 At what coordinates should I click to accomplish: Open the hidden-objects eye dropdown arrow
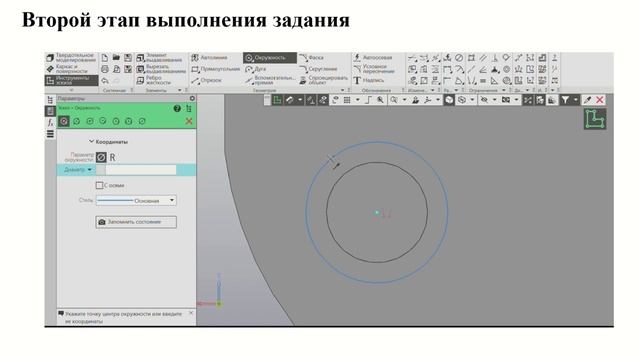494,100
